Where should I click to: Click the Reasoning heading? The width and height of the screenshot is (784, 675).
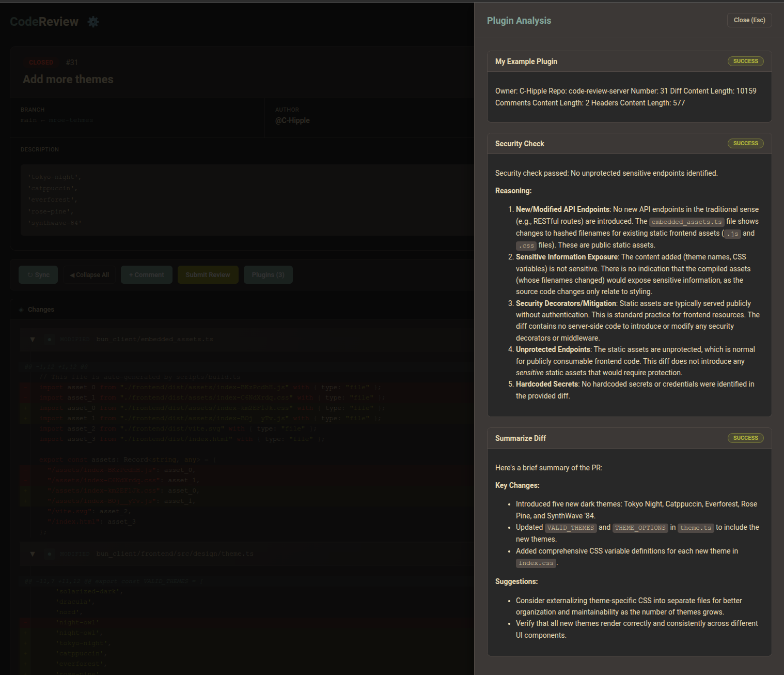click(x=513, y=191)
